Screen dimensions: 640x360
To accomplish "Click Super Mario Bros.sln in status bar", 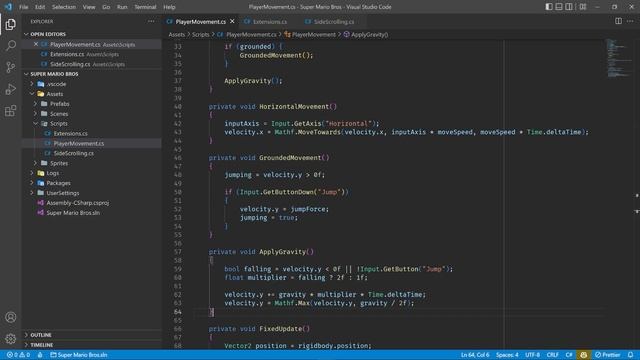I will [x=79, y=355].
